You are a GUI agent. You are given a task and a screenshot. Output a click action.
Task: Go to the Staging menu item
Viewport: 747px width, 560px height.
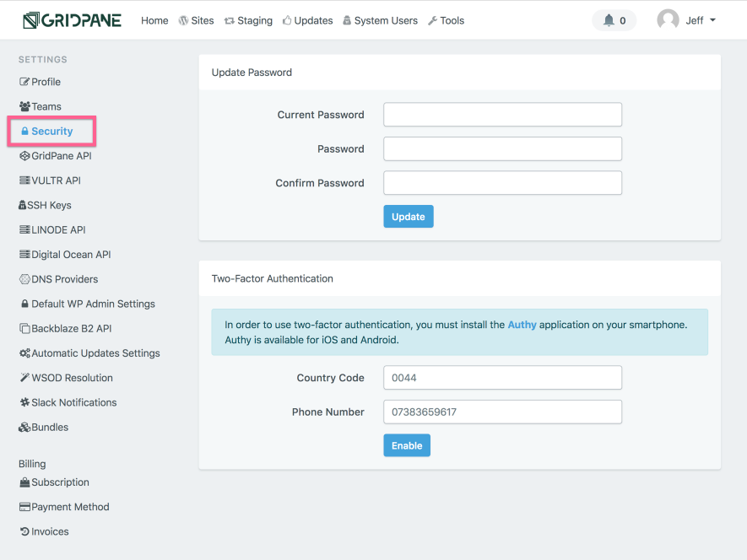(x=248, y=20)
